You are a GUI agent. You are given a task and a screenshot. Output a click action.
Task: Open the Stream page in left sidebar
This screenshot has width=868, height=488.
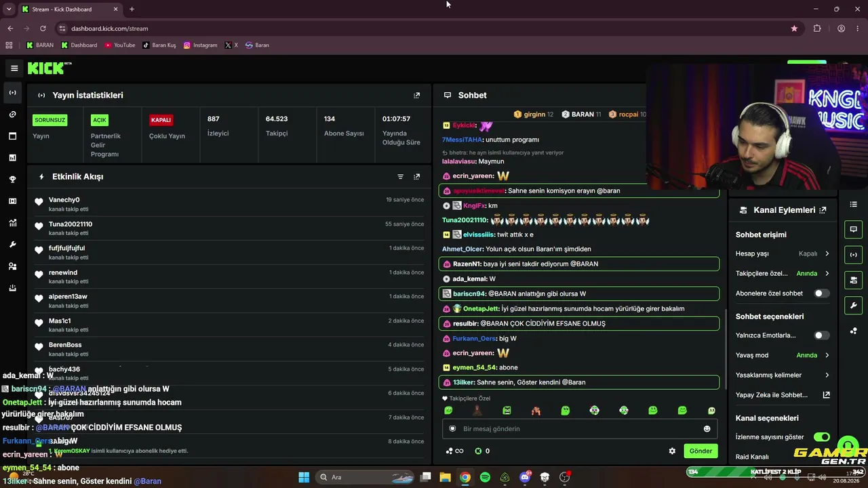coord(12,93)
